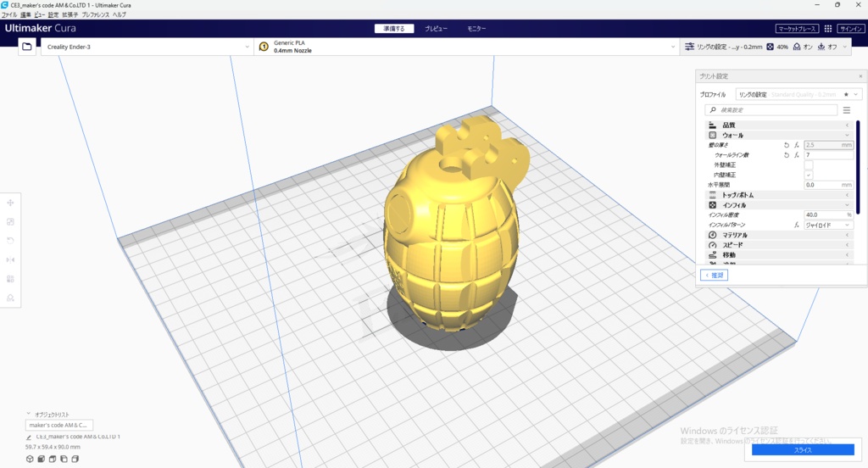
Task: Open the application switcher grid icon
Action: click(828, 28)
